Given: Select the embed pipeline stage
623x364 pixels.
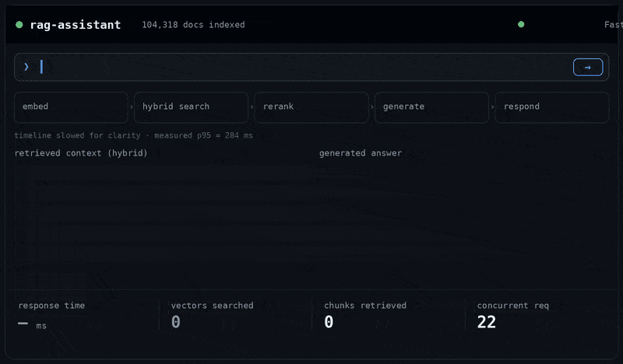Looking at the screenshot, I should [x=71, y=107].
